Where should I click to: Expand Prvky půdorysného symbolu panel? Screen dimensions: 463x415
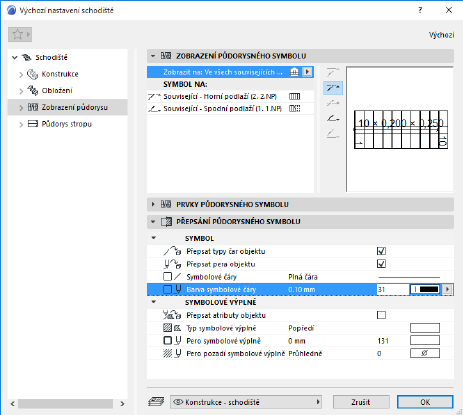(153, 204)
